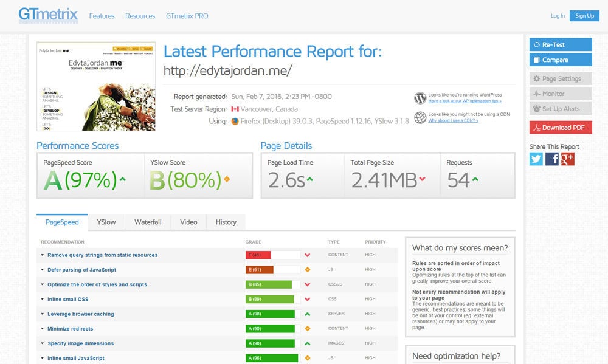Image resolution: width=608 pixels, height=364 pixels.
Task: Open the WP optimization tips link
Action: coord(465,100)
